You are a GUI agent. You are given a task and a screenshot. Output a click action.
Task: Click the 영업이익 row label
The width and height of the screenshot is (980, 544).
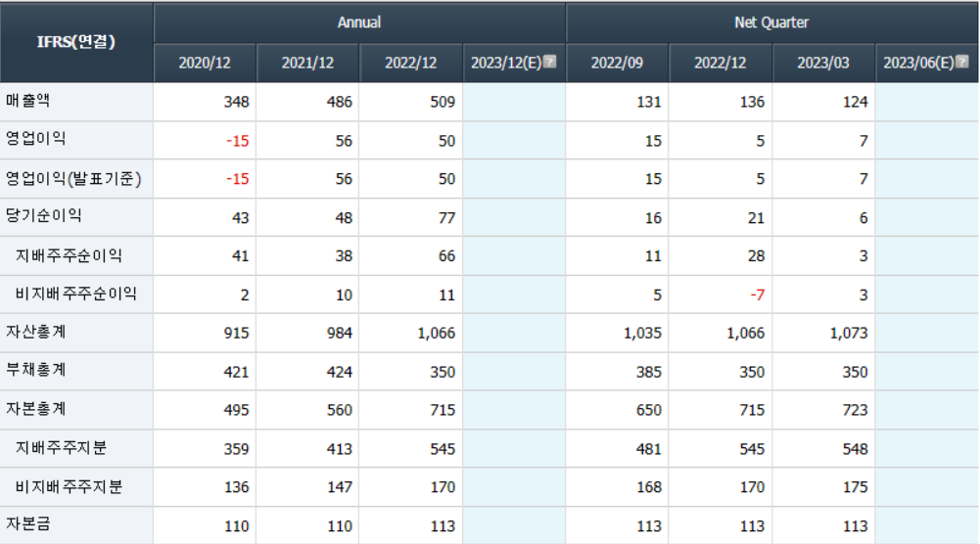(x=35, y=139)
